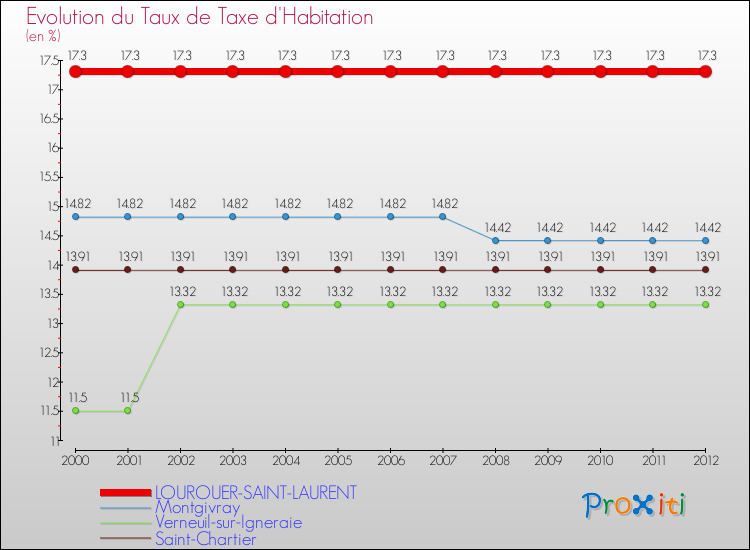Click the red data point for year 2000

click(x=76, y=72)
